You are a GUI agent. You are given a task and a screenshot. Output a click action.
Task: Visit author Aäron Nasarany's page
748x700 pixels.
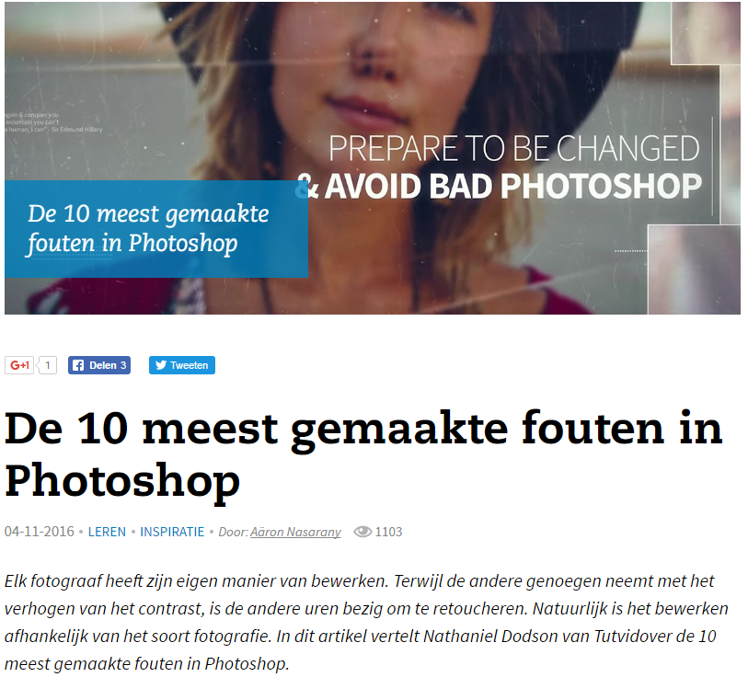[x=295, y=533]
